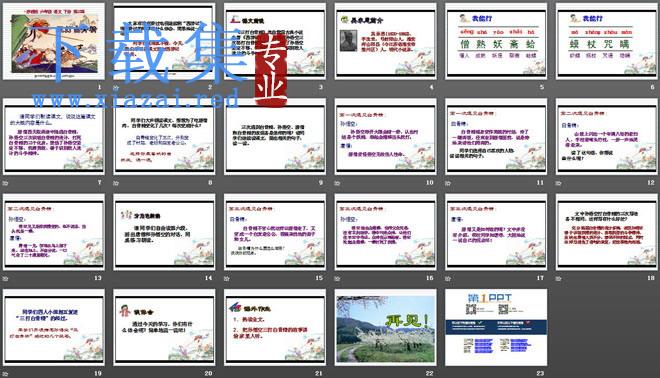Select slide 17 thumbnail
Viewport: 660px width, 378px height.
(x=496, y=232)
